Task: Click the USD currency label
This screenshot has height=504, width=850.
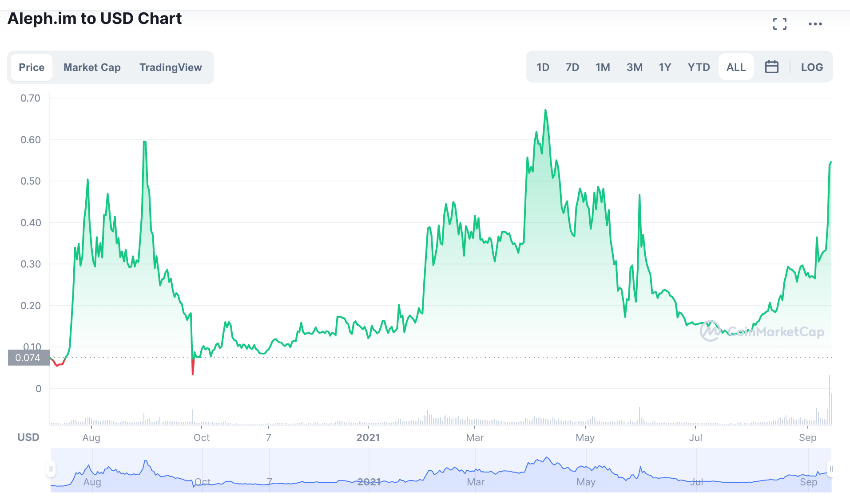Action: click(28, 437)
